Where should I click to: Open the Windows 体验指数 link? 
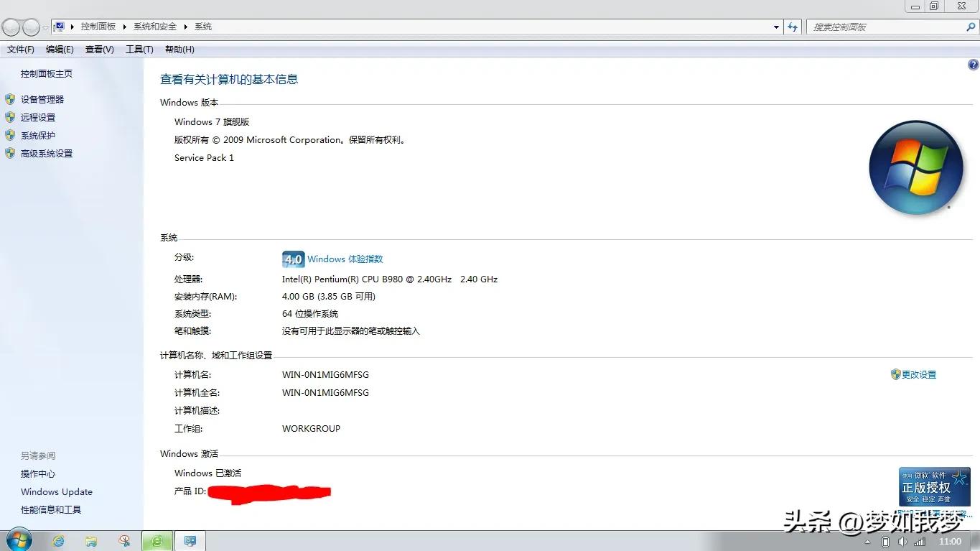pos(346,259)
